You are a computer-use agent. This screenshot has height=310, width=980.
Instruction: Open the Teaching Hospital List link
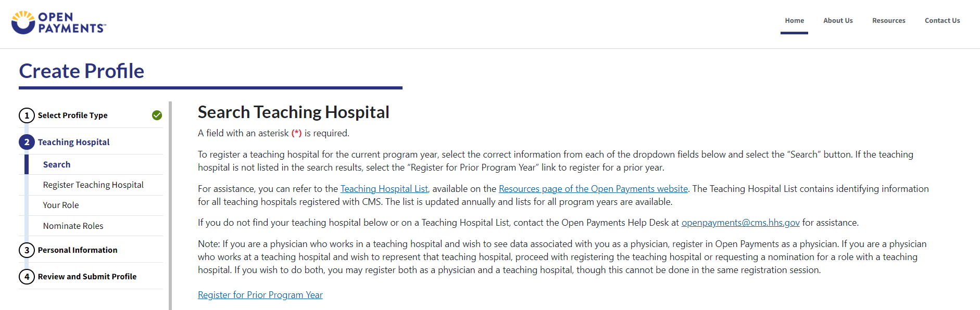(x=384, y=189)
